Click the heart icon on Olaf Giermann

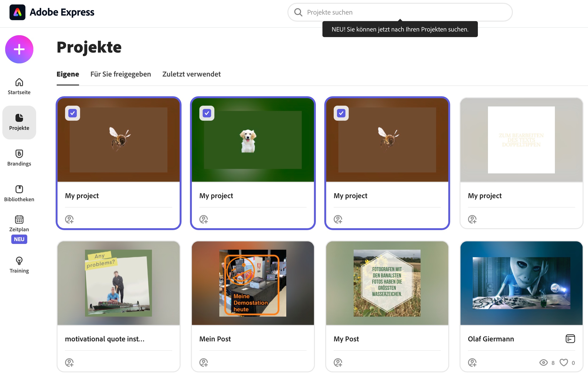click(x=564, y=362)
